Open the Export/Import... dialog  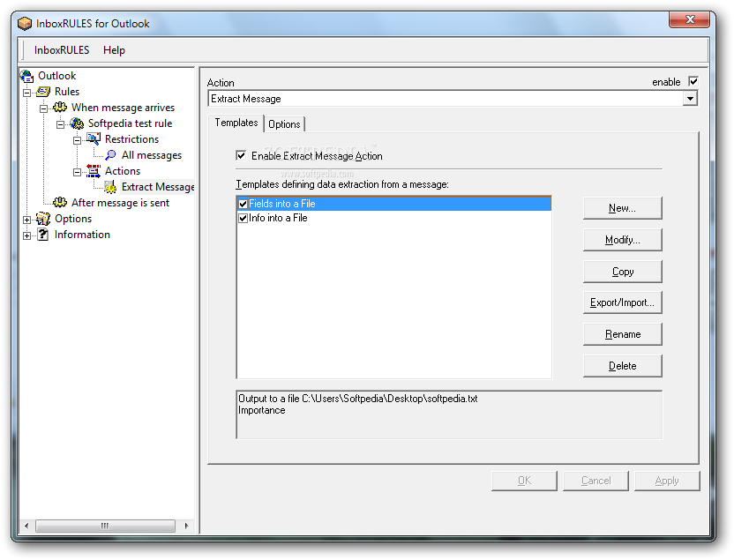click(622, 302)
